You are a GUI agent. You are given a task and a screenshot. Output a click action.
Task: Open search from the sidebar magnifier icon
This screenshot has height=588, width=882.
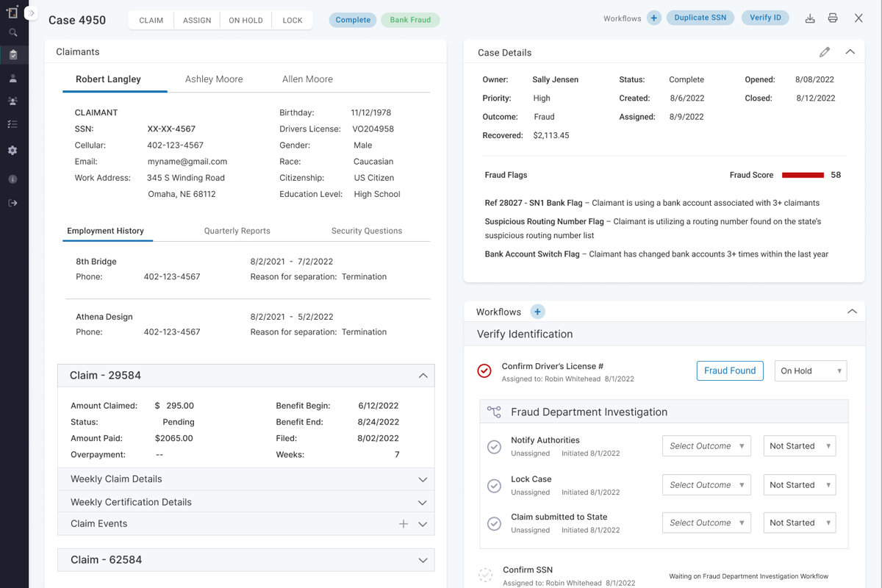[13, 32]
